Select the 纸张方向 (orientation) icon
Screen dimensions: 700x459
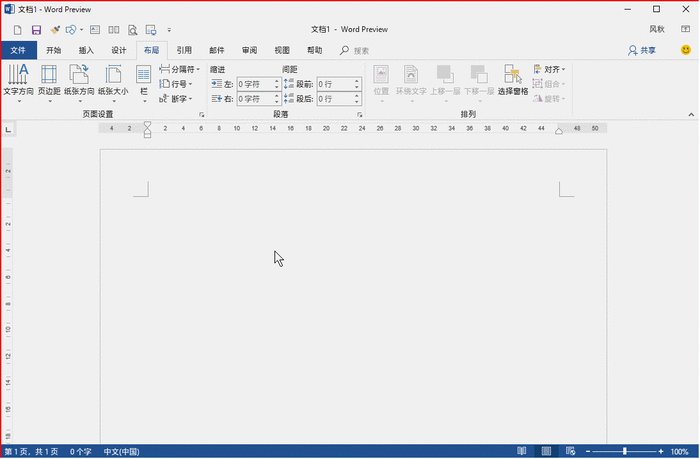click(80, 80)
